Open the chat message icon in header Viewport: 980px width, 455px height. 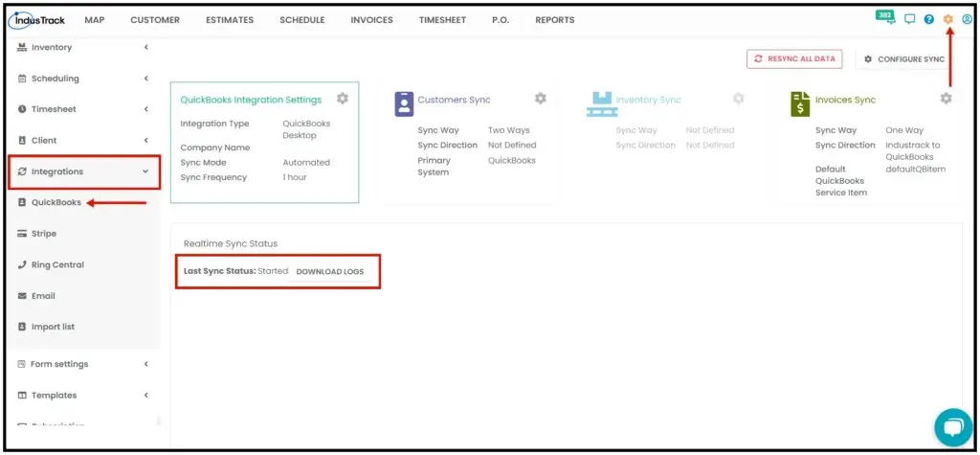pos(909,19)
